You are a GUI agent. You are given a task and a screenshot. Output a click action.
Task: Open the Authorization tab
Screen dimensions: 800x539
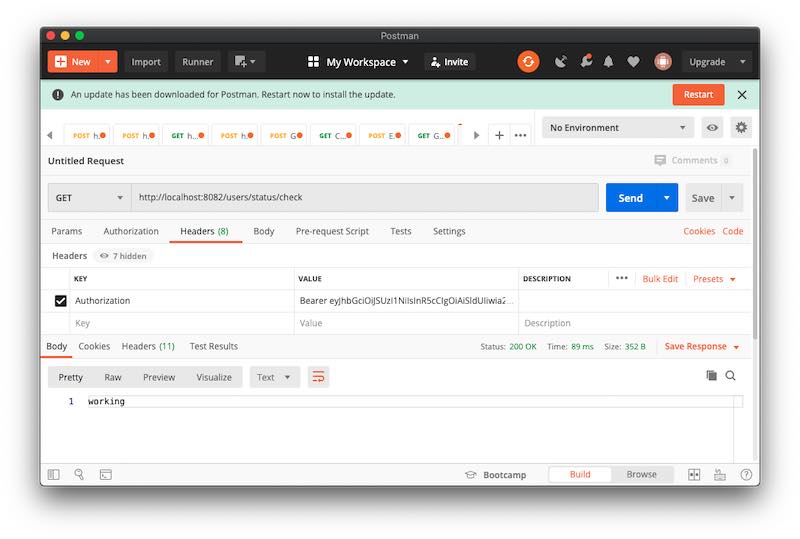pyautogui.click(x=131, y=231)
